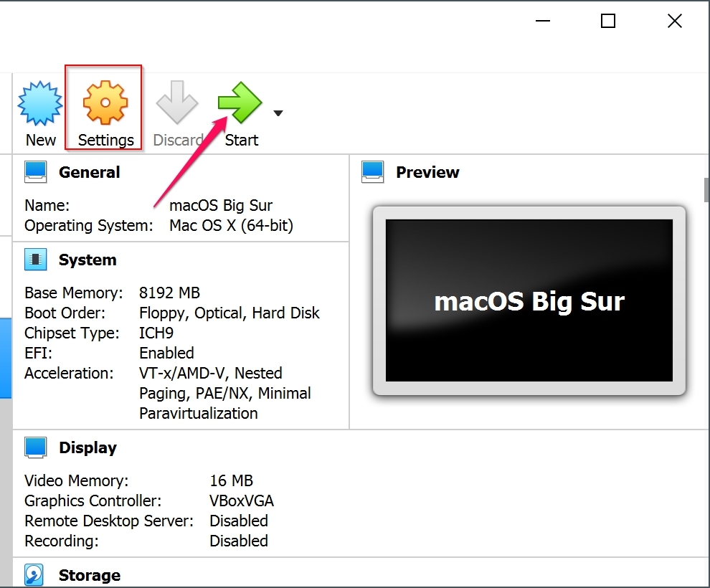Open the Settings gear icon

105,103
